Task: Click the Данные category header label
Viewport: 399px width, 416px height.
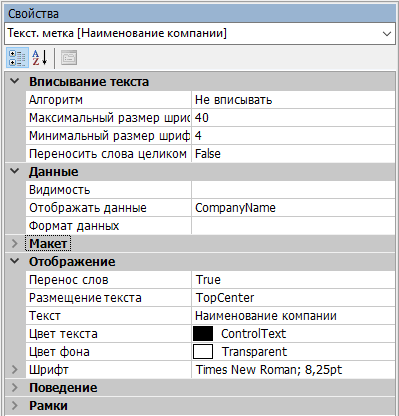Action: [53, 172]
